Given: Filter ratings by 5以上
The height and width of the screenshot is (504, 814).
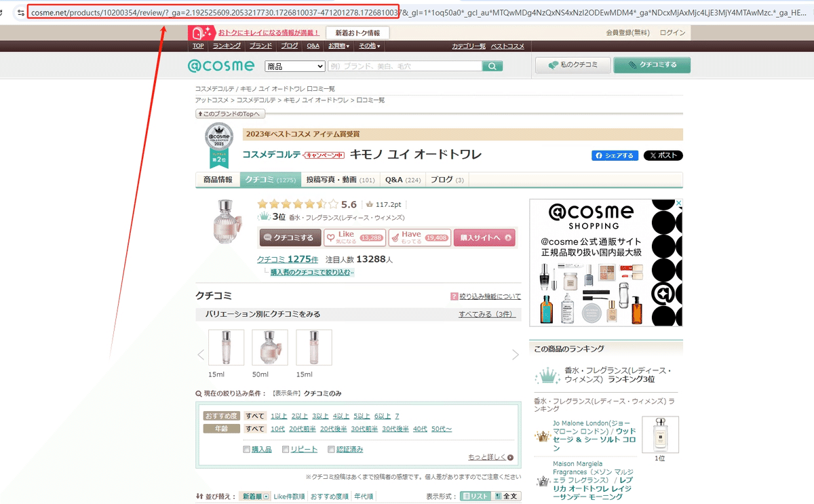Looking at the screenshot, I should [x=362, y=416].
